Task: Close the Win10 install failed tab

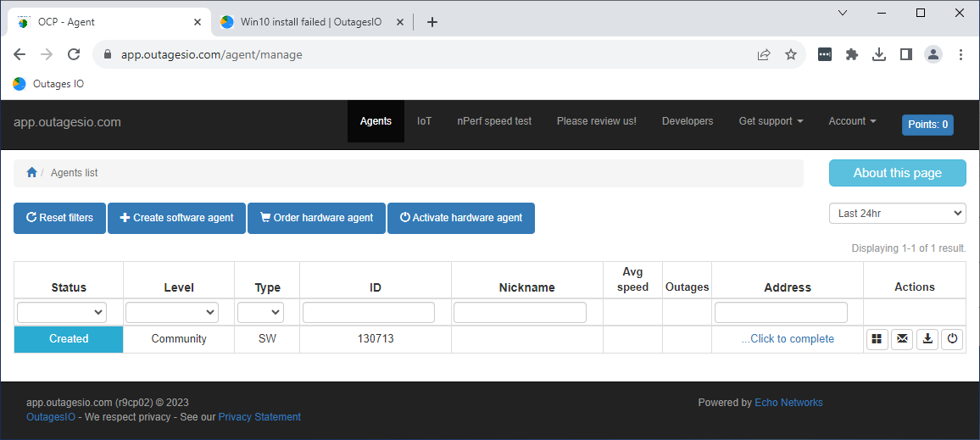Action: coord(400,22)
